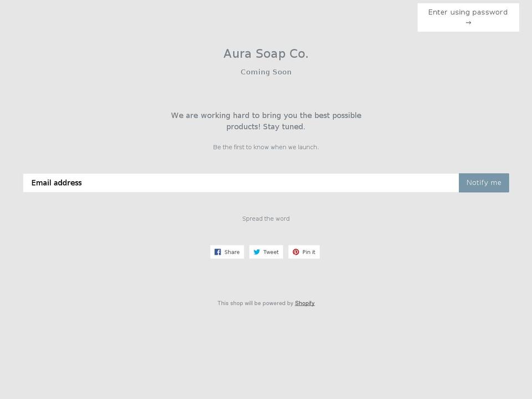Submit with the Notify me button
This screenshot has height=399, width=532.
pyautogui.click(x=484, y=183)
